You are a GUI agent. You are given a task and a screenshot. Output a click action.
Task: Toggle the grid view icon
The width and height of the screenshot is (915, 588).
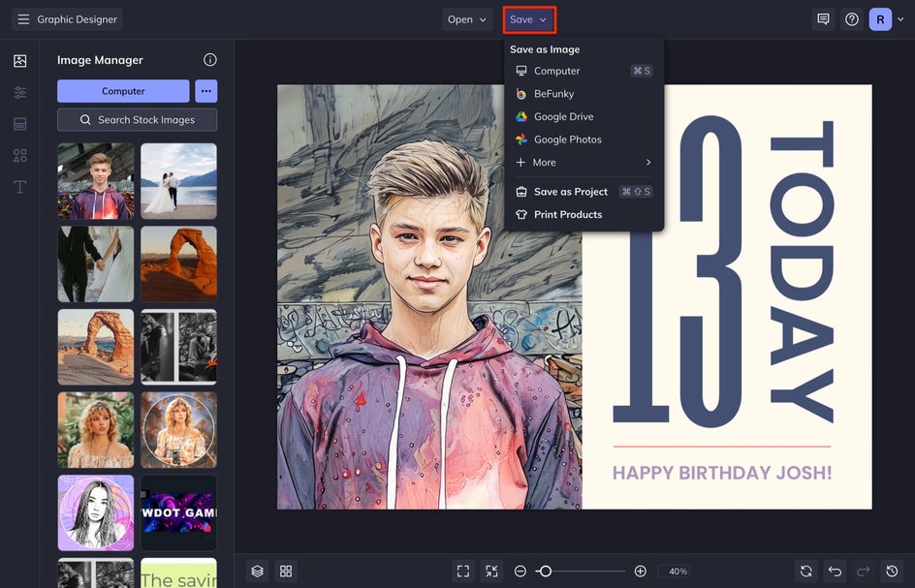pos(286,572)
